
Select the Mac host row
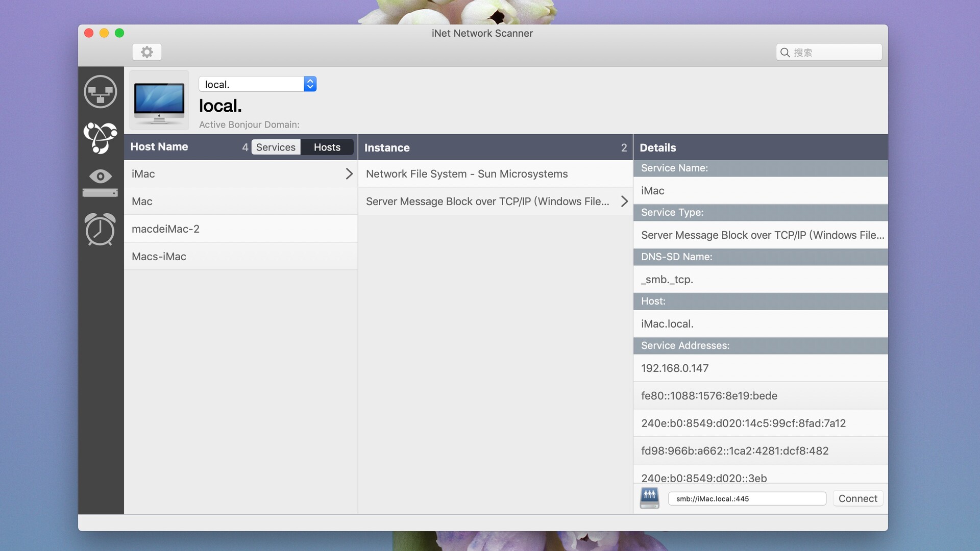(x=142, y=202)
